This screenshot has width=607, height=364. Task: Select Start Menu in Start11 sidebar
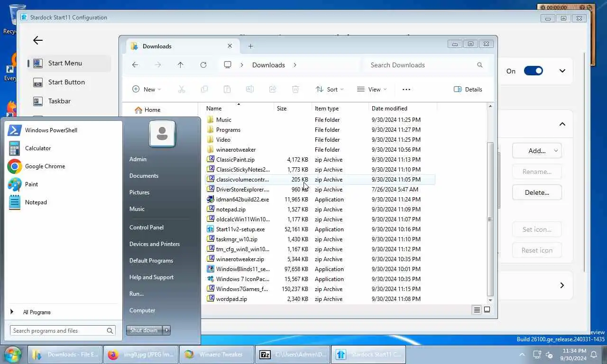pyautogui.click(x=69, y=63)
